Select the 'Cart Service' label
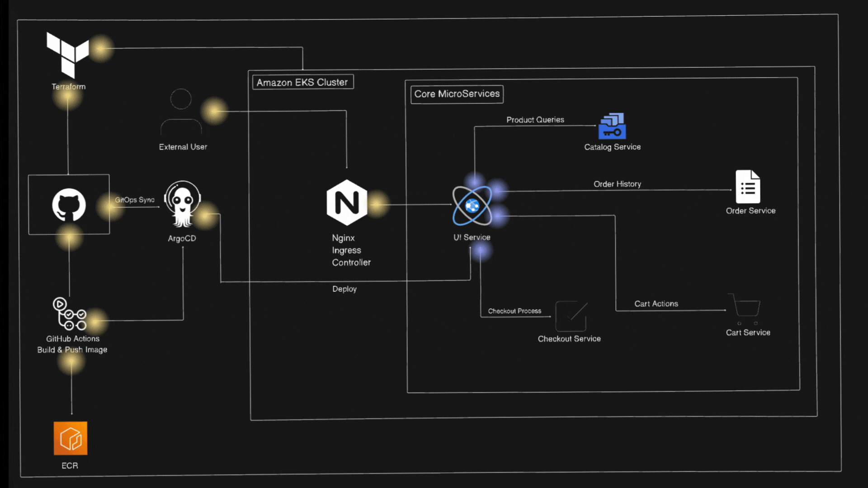Viewport: 868px width, 488px height. click(x=748, y=333)
